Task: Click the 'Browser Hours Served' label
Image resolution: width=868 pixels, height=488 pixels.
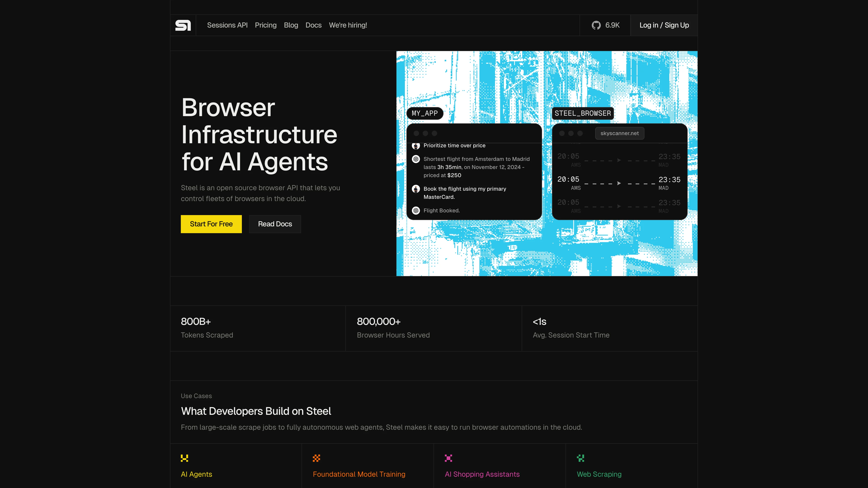Action: pos(393,335)
